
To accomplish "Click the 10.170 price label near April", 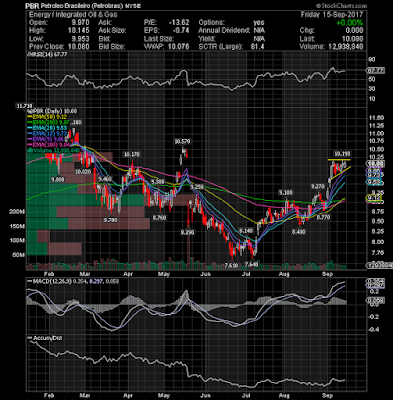I will (132, 154).
